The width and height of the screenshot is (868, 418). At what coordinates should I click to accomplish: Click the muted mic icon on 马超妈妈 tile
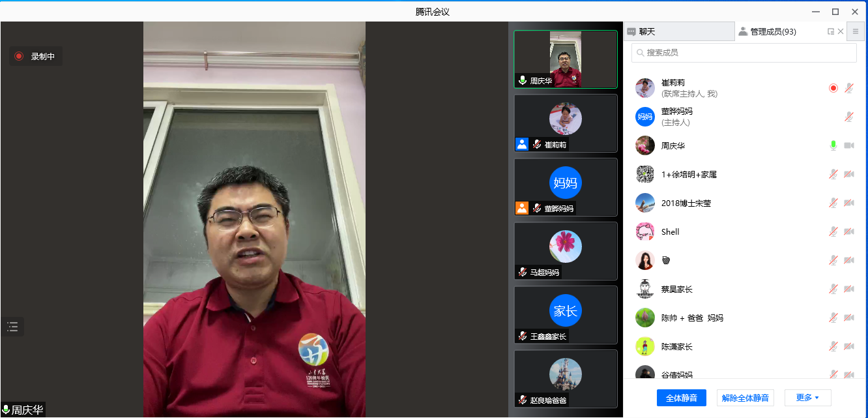click(x=522, y=272)
